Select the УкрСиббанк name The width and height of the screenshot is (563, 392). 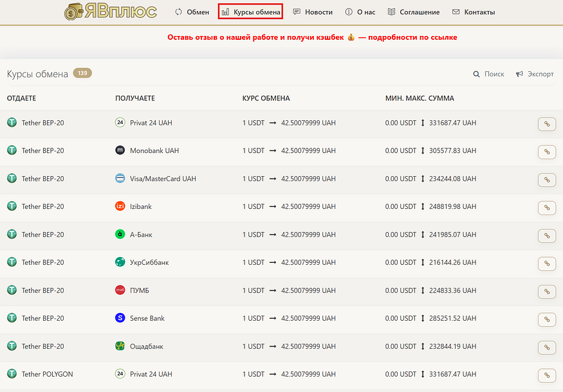point(149,263)
